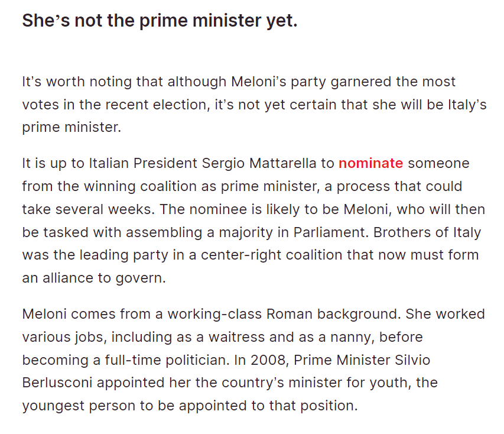This screenshot has height=434, width=504.
Task: Click the word "Berlusconi" in the text
Action: pos(57,383)
